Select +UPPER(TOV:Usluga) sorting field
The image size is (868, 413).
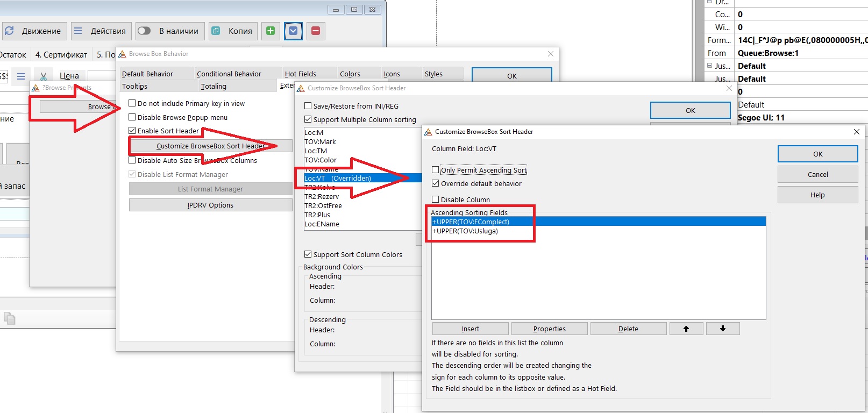[467, 231]
